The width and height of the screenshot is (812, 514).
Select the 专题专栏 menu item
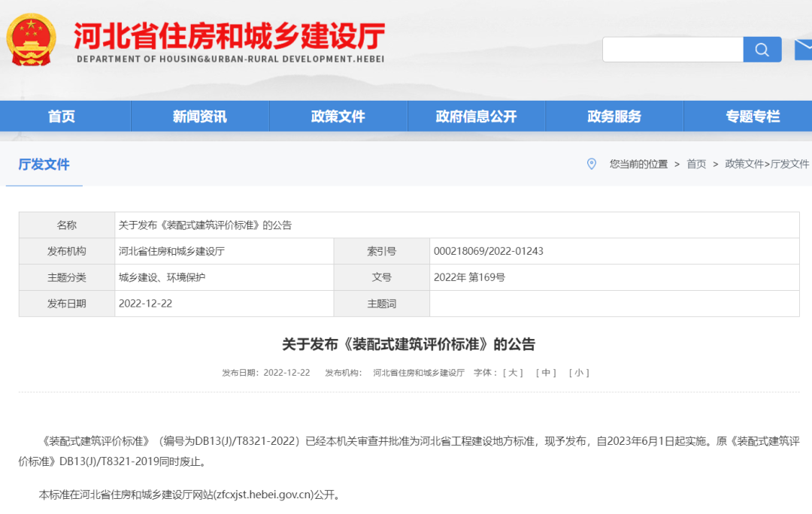(x=752, y=116)
